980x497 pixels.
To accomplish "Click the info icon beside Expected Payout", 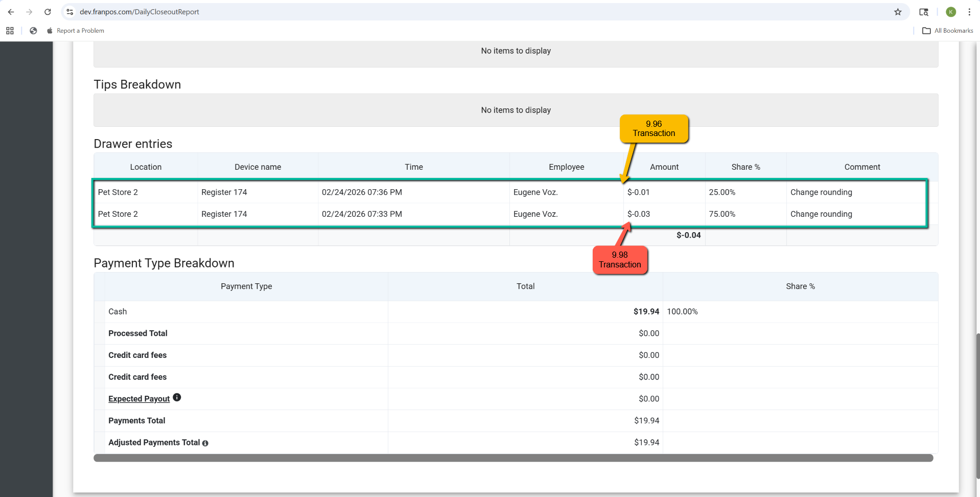I will [x=177, y=397].
